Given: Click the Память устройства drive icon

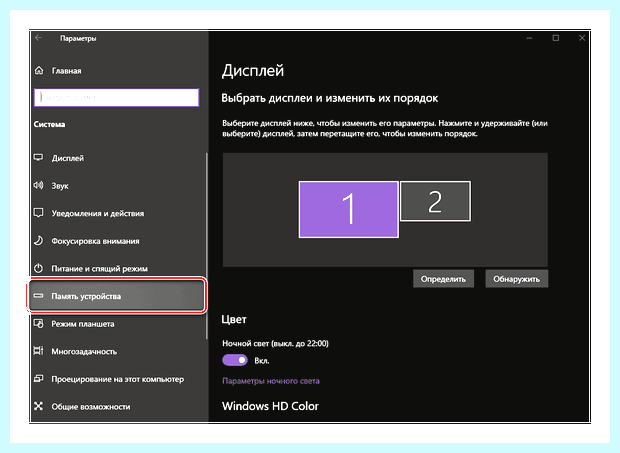Looking at the screenshot, I should 38,296.
